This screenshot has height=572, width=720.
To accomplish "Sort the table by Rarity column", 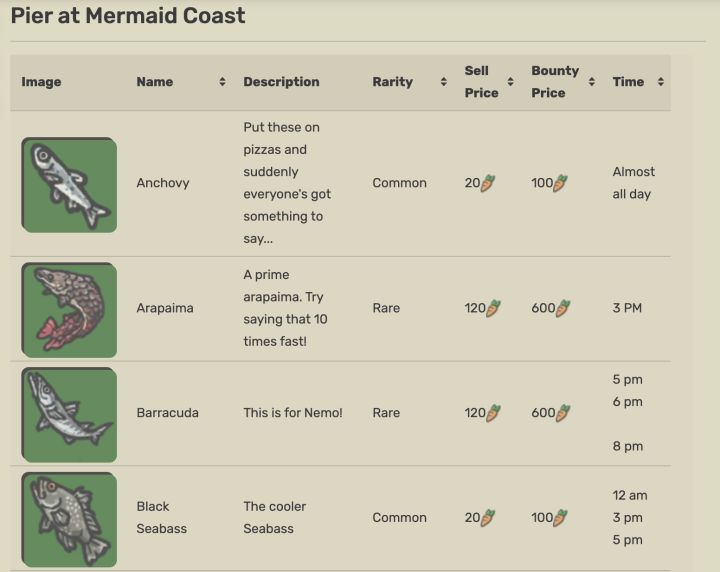I will pyautogui.click(x=443, y=82).
